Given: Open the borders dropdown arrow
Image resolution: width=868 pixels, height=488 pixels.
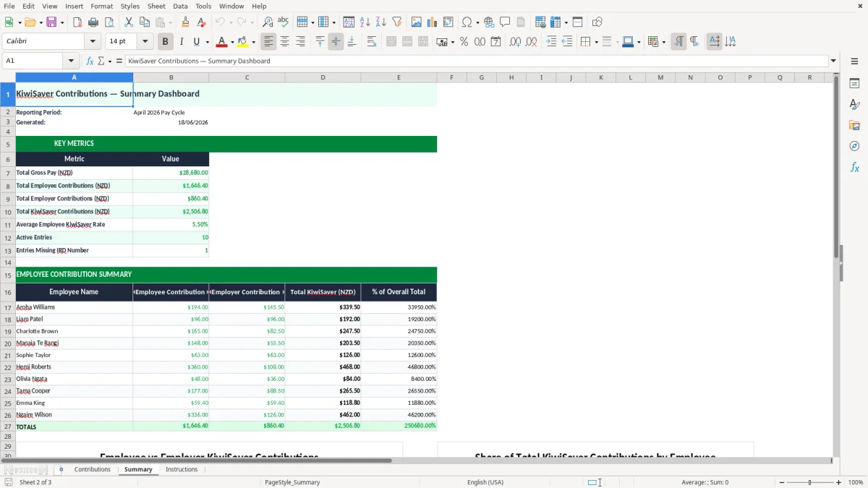Looking at the screenshot, I should (x=595, y=42).
